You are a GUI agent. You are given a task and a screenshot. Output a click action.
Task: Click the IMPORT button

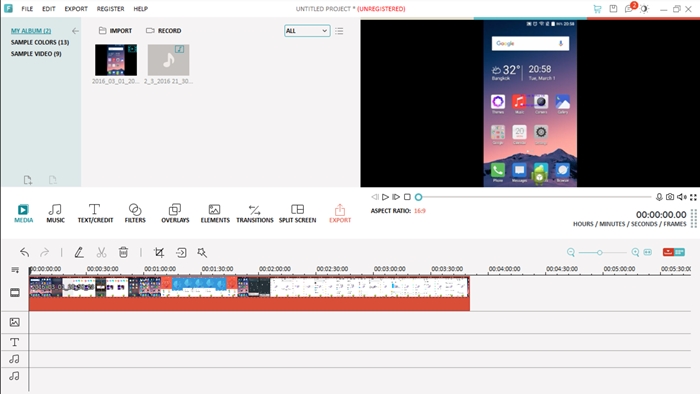[115, 31]
